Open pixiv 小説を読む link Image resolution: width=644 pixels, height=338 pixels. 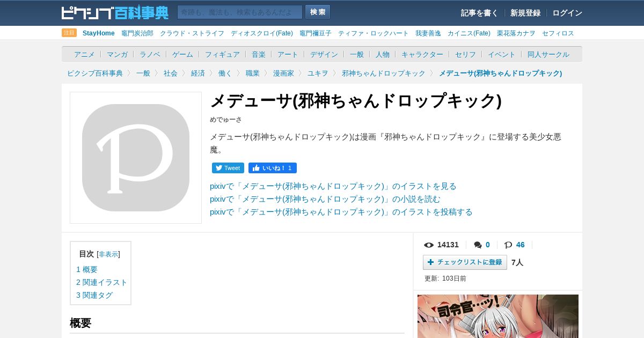(325, 199)
